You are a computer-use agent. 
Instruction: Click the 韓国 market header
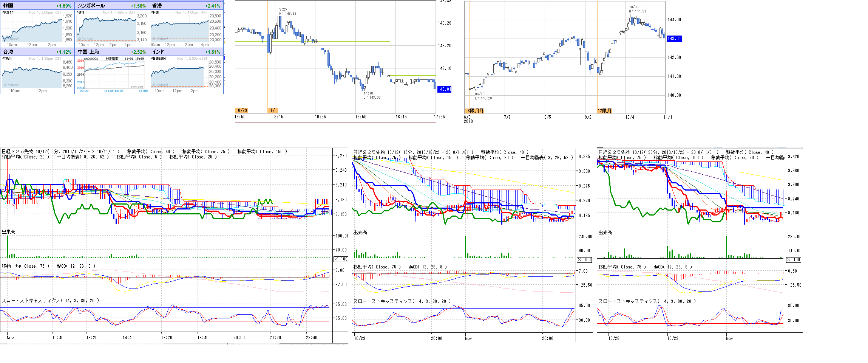point(8,6)
